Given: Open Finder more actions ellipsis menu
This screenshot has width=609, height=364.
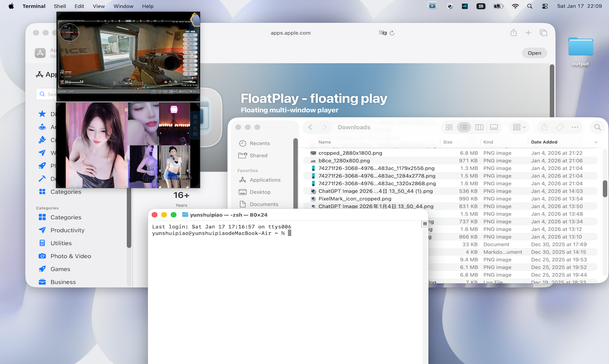Looking at the screenshot, I should click(x=575, y=127).
